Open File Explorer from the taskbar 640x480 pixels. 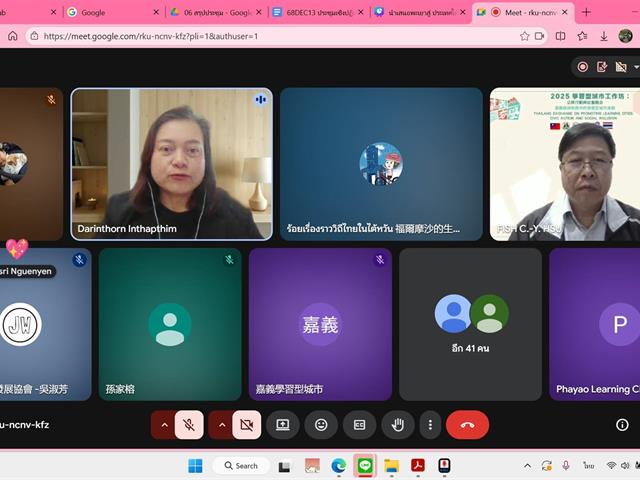tap(391, 465)
